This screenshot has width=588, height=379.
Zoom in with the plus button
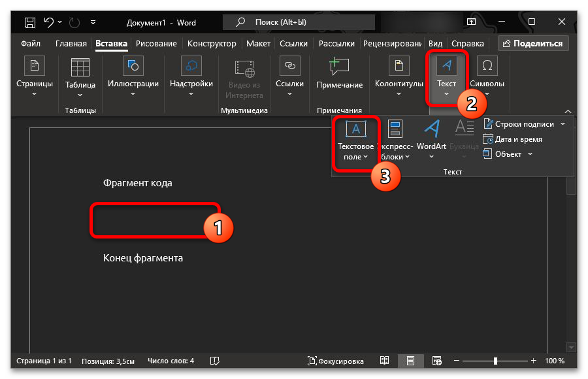tap(533, 361)
